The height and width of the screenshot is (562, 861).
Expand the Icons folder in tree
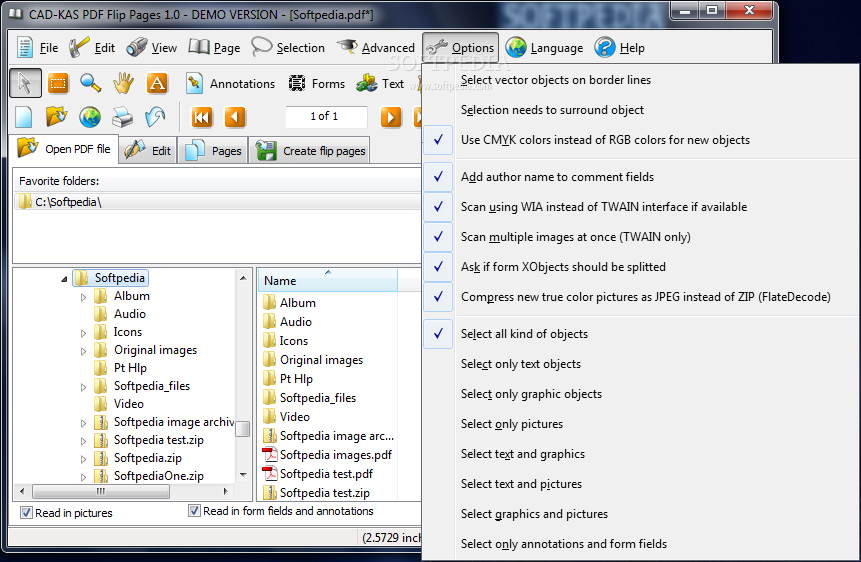(83, 333)
